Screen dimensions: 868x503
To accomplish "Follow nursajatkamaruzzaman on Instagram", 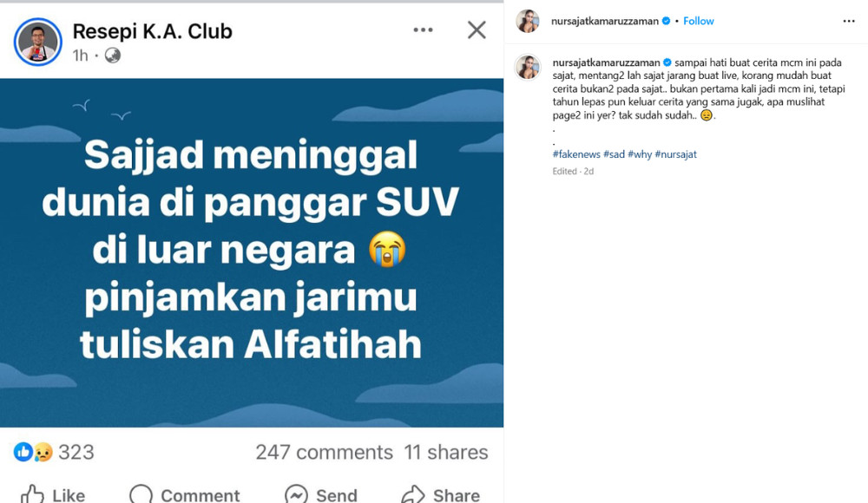I will click(698, 21).
